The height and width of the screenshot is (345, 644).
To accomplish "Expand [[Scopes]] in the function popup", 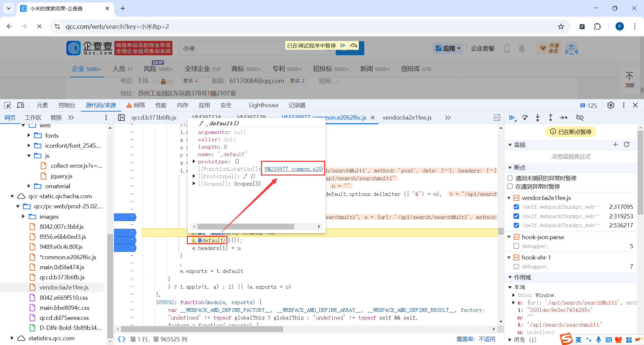I will tap(194, 184).
